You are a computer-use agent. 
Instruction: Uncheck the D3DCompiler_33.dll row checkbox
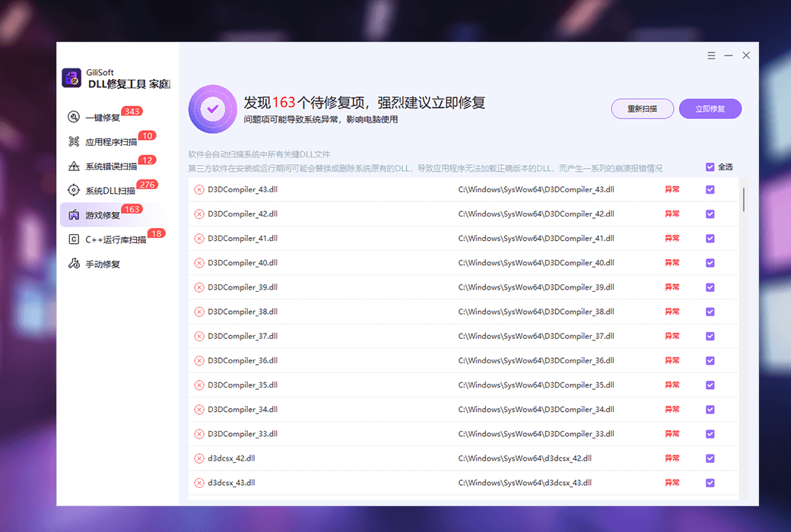[710, 434]
